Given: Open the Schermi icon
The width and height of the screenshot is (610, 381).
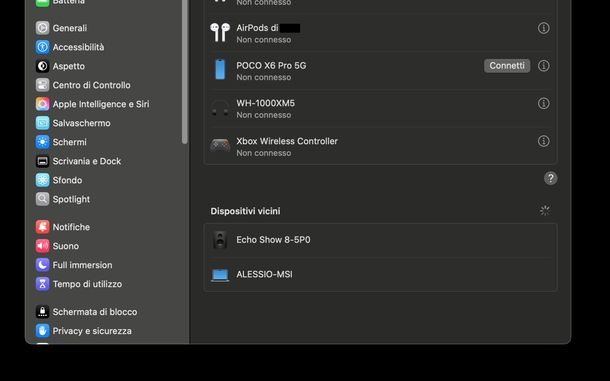Looking at the screenshot, I should pos(42,142).
